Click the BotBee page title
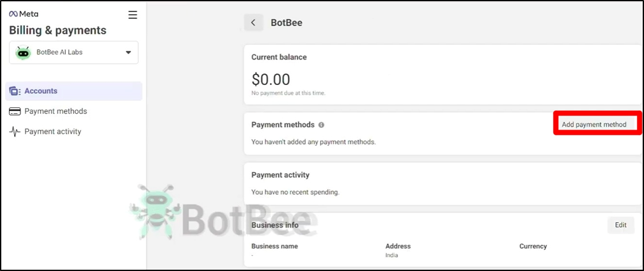 287,22
